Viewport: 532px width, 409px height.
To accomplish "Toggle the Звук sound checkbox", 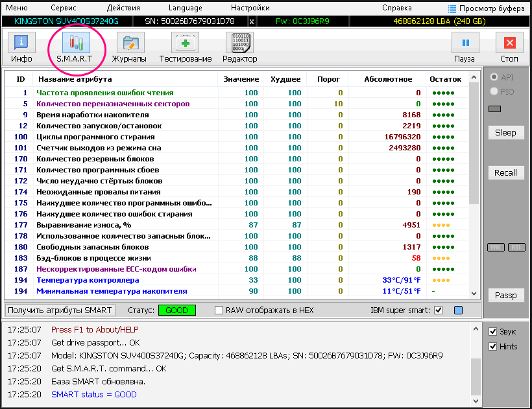I will click(x=492, y=332).
